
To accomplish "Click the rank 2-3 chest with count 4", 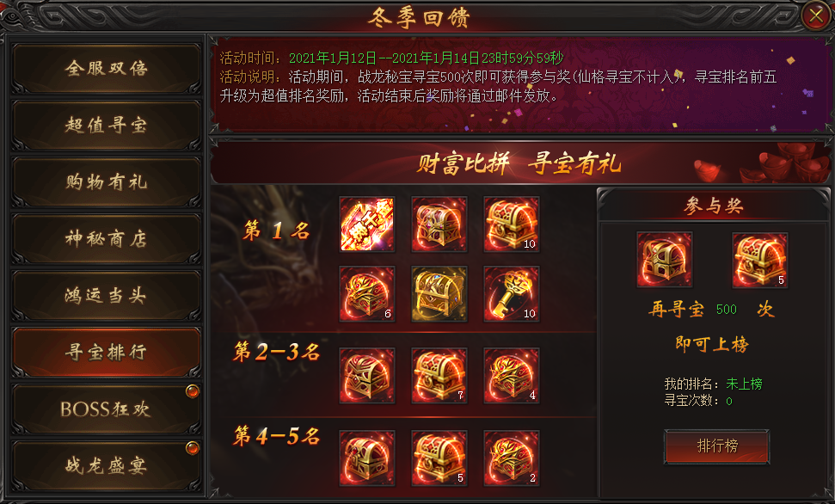I will [x=511, y=376].
